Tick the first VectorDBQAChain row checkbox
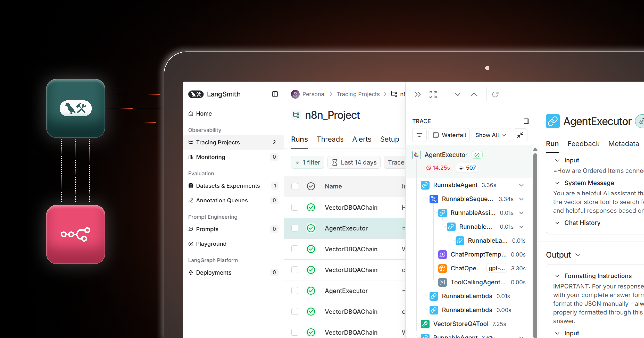 click(x=295, y=207)
